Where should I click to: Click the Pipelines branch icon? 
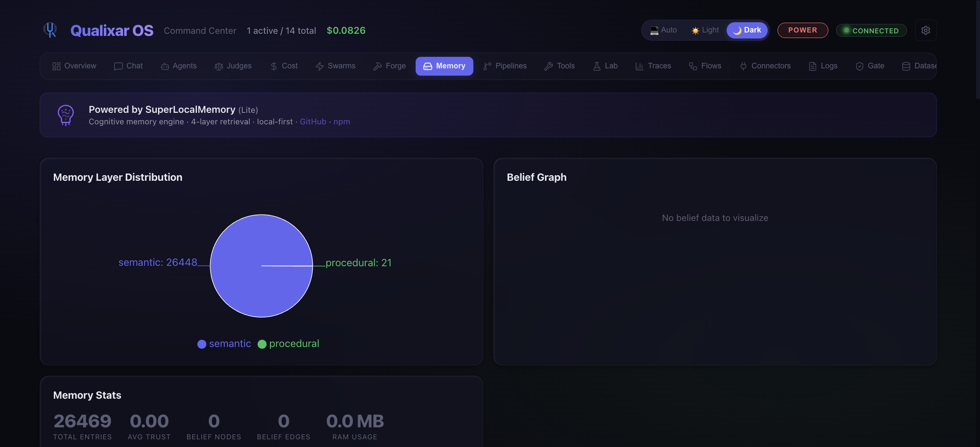pos(487,66)
